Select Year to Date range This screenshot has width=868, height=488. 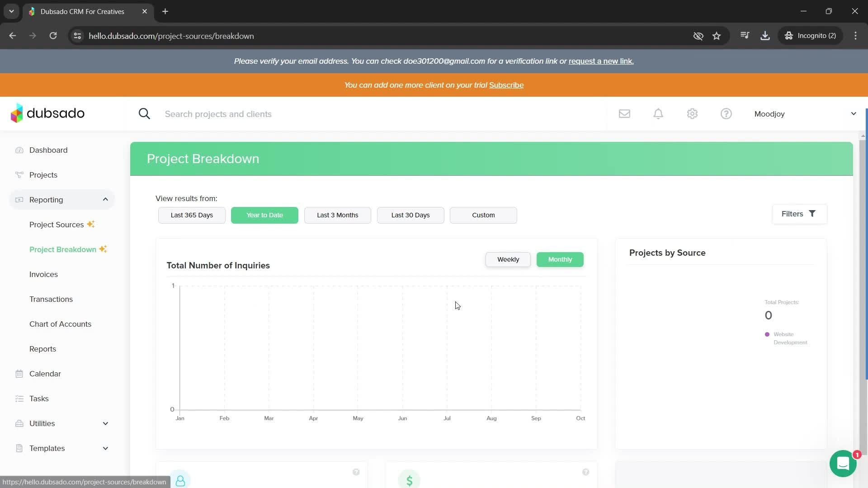point(264,215)
